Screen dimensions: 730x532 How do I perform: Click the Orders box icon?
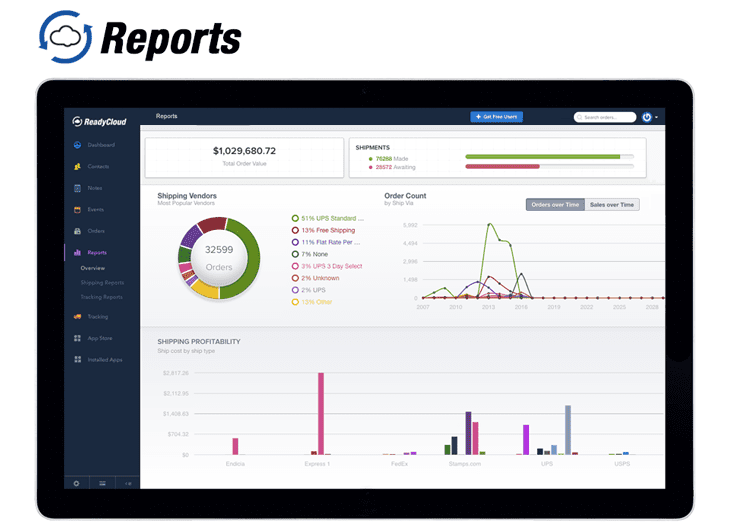click(77, 231)
